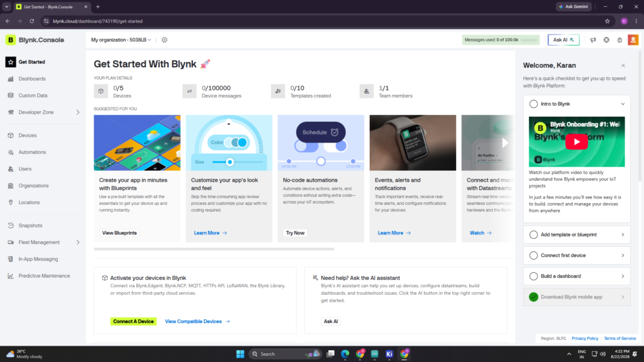Image resolution: width=644 pixels, height=362 pixels.
Task: Open the browser tab list dropdown
Action: pyautogui.click(x=6, y=6)
